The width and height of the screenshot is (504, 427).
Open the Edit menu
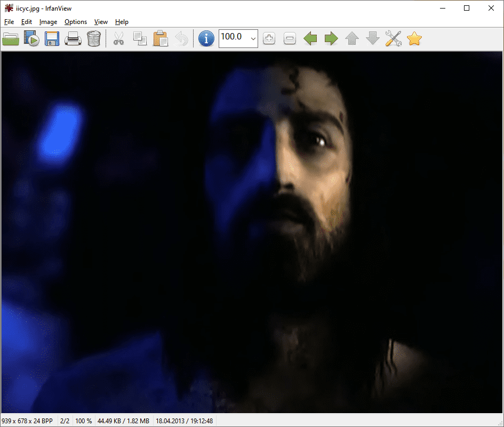[x=27, y=22]
